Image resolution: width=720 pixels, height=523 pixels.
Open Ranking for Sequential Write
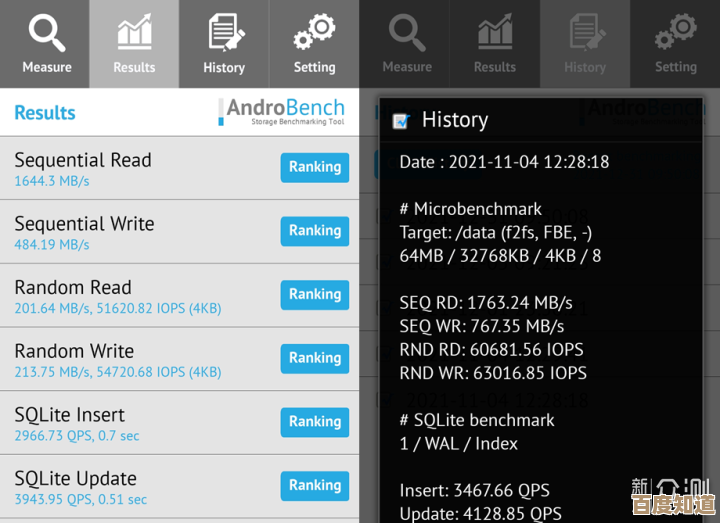coord(315,231)
